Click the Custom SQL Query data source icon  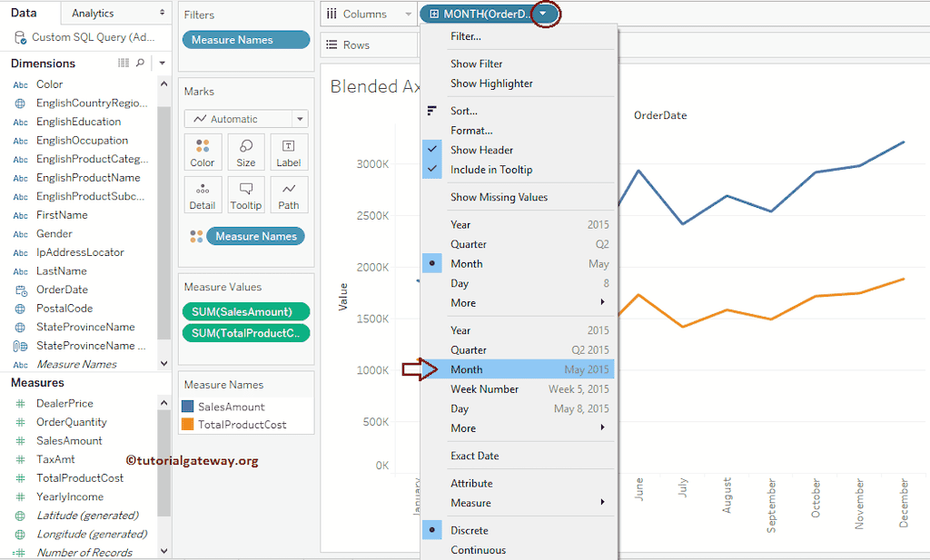coord(19,36)
